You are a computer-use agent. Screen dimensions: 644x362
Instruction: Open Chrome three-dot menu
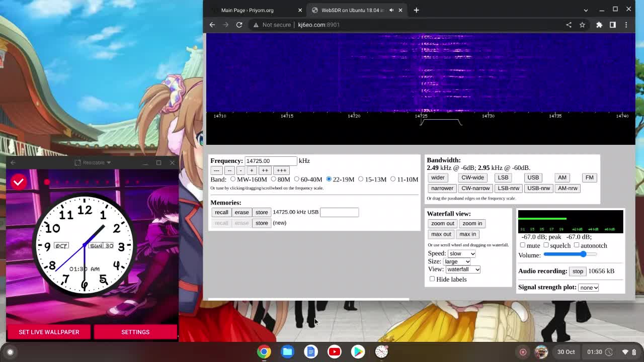(x=626, y=25)
